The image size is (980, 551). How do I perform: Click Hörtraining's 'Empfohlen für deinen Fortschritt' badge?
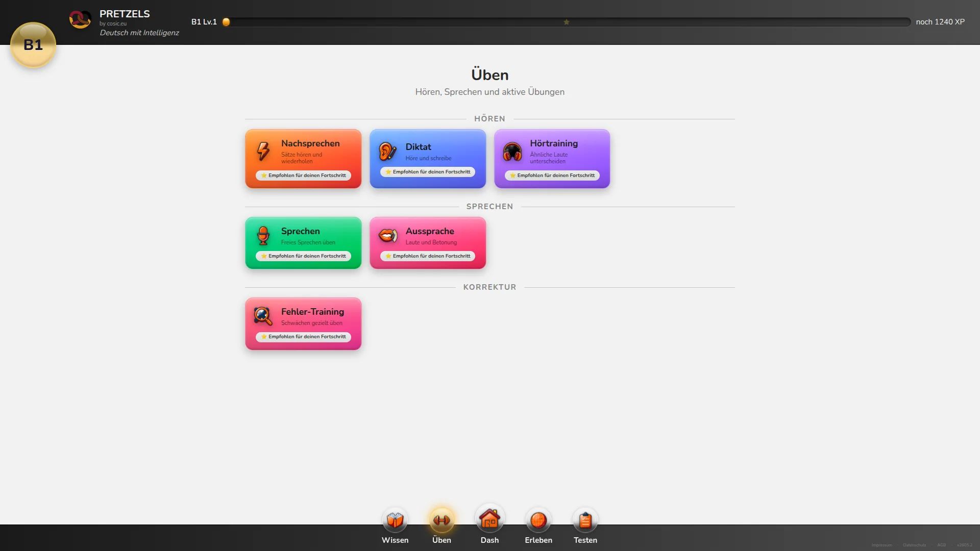click(552, 176)
